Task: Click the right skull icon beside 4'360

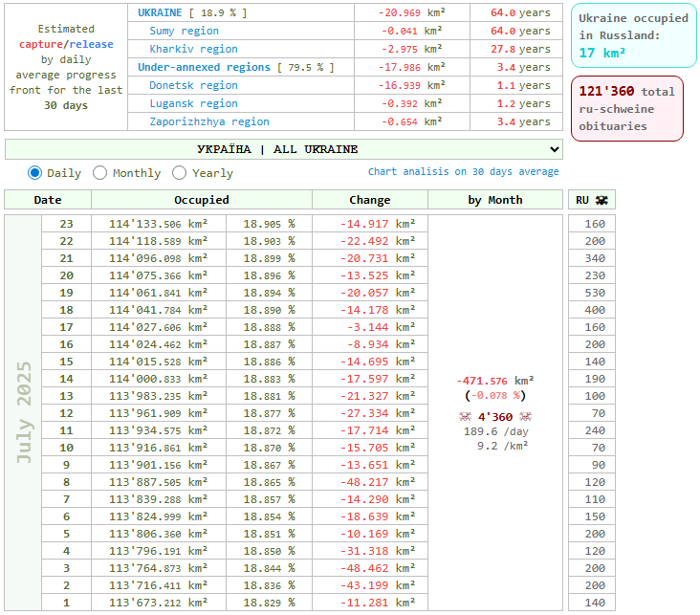Action: [525, 417]
